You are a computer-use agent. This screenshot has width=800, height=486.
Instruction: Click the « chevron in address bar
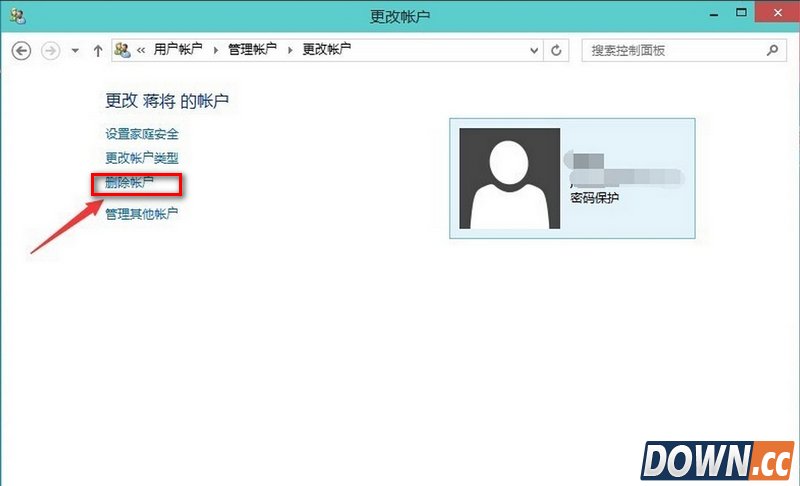(141, 50)
